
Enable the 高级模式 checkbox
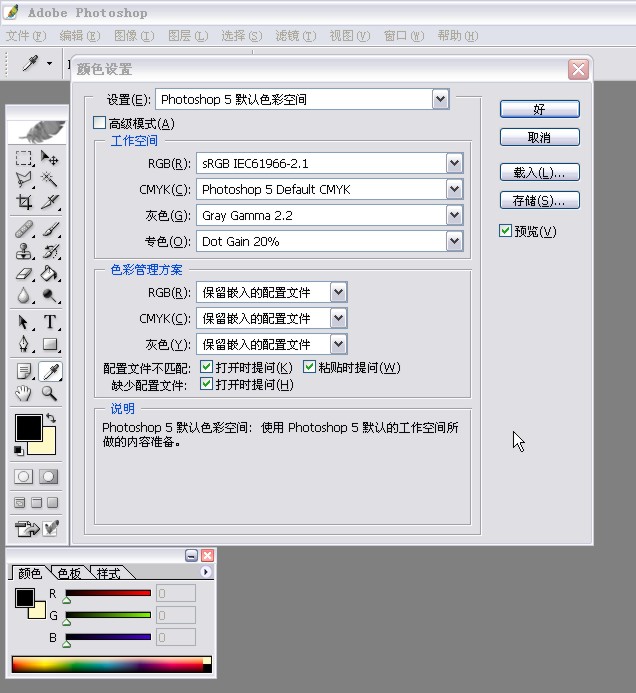pos(99,123)
